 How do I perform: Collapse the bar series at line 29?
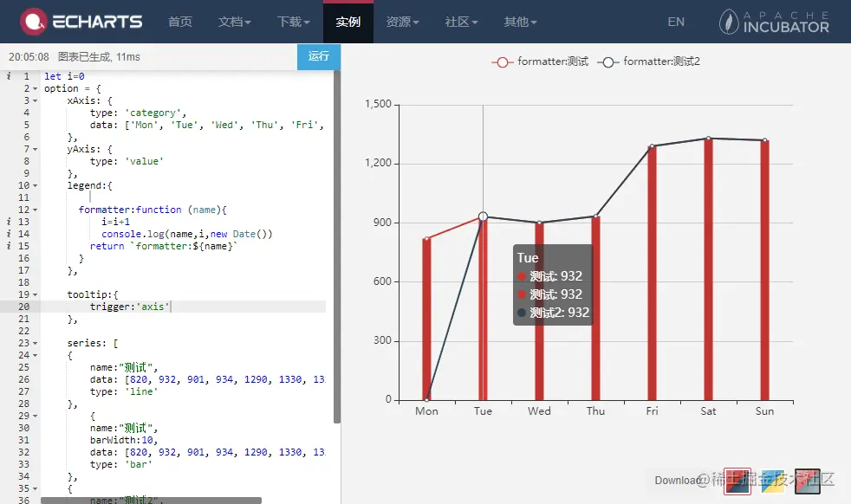[36, 417]
